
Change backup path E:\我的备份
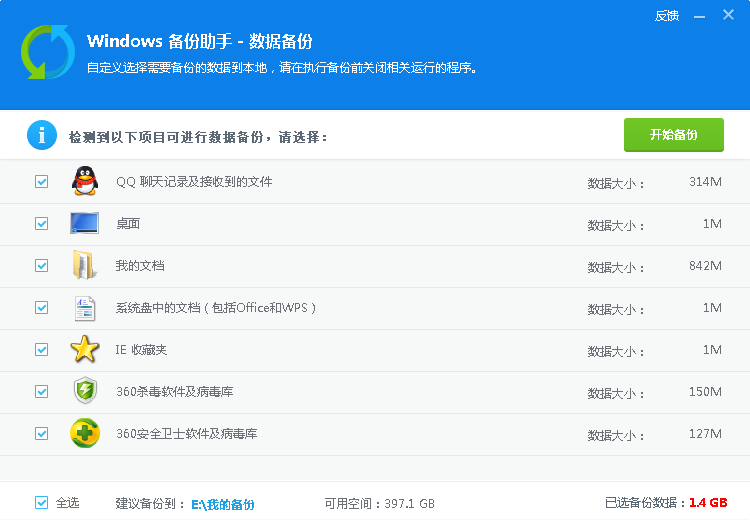pos(223,504)
